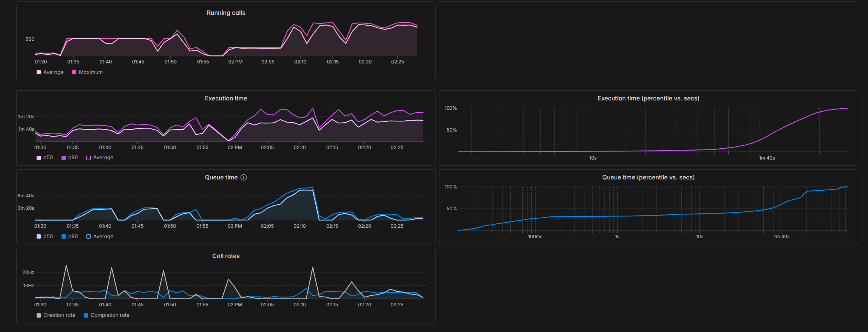Image resolution: width=868 pixels, height=332 pixels.
Task: Click the 01:35 x-axis label on Call rates chart
Action: [x=73, y=305]
